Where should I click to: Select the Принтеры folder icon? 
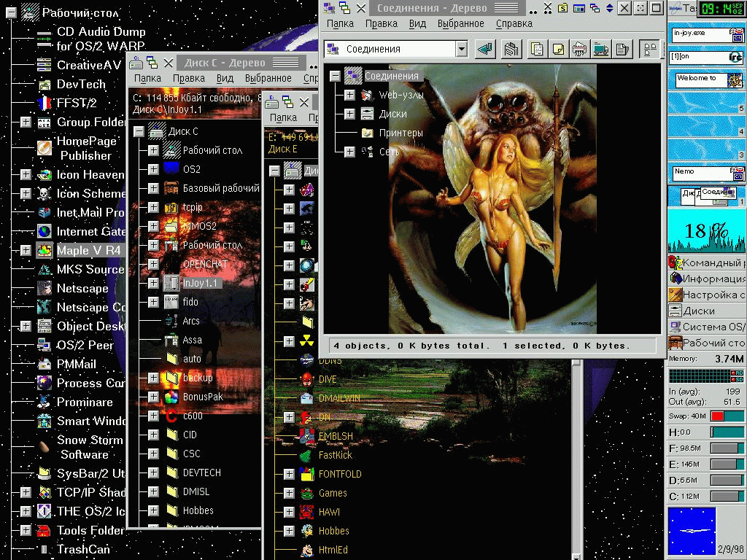367,133
